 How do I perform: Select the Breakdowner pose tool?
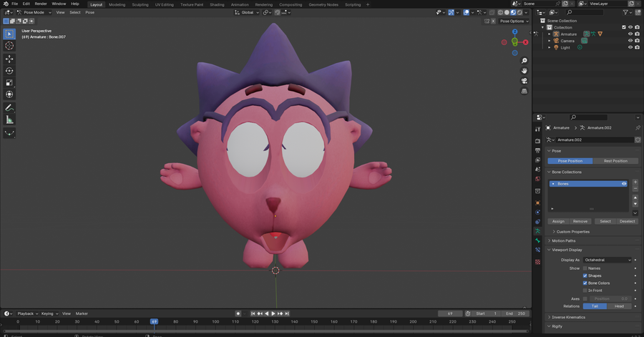(9, 133)
